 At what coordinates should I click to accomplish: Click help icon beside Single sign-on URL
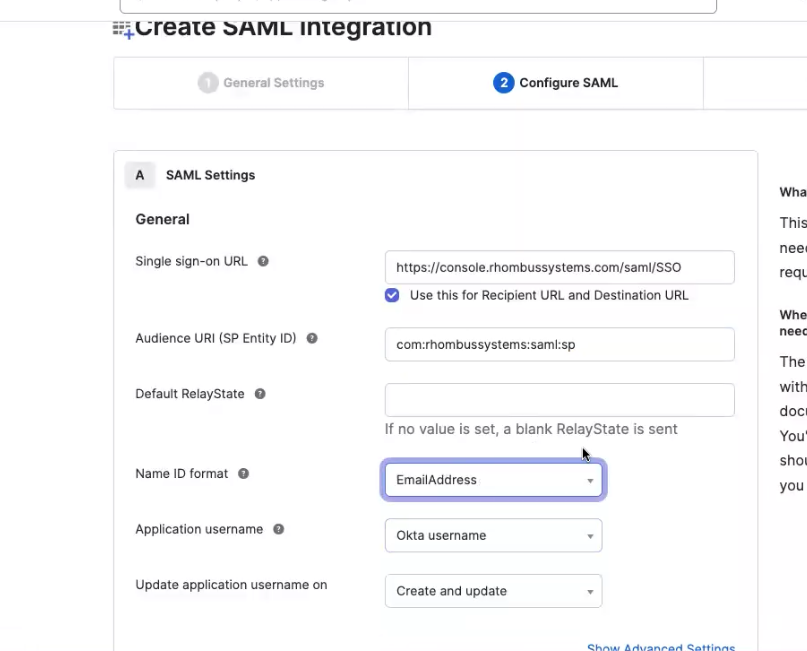[263, 261]
